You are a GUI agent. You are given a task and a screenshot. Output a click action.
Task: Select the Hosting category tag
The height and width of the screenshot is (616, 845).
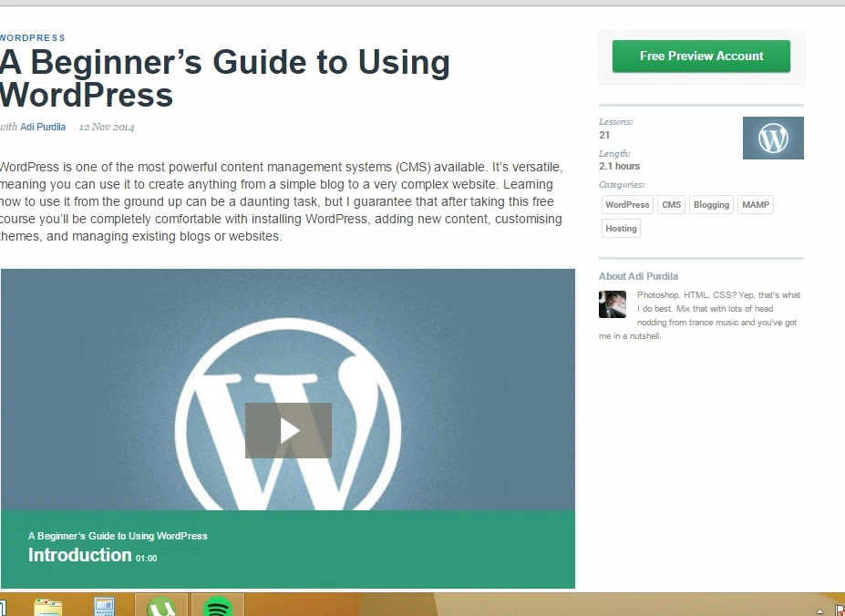[x=621, y=229]
